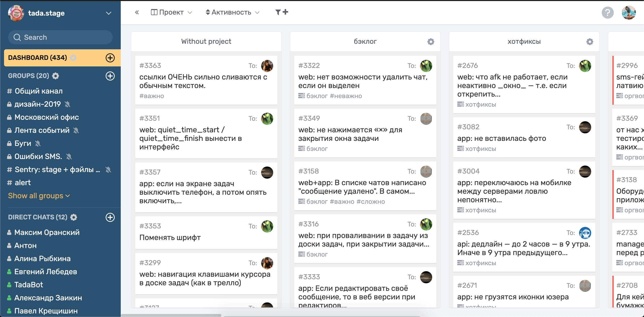Select the DASHBOARD (434) item
This screenshot has height=317, width=644.
(x=38, y=58)
